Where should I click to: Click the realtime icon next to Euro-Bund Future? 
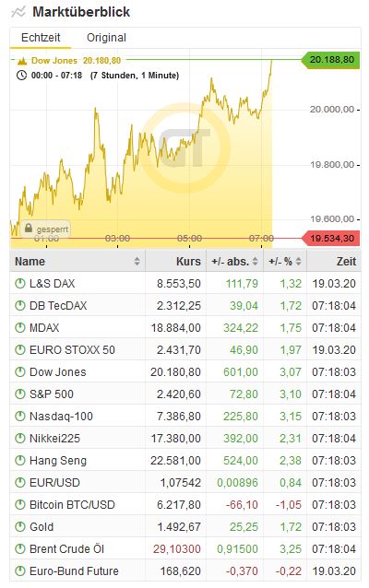coord(20,571)
